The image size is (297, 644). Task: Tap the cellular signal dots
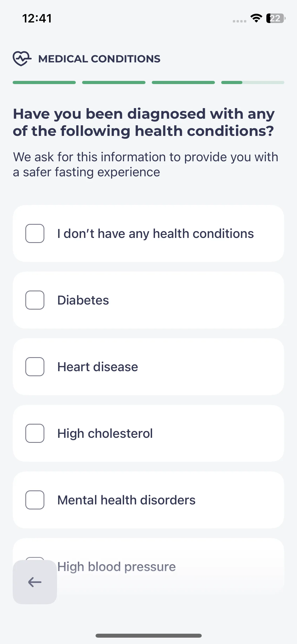point(239,21)
